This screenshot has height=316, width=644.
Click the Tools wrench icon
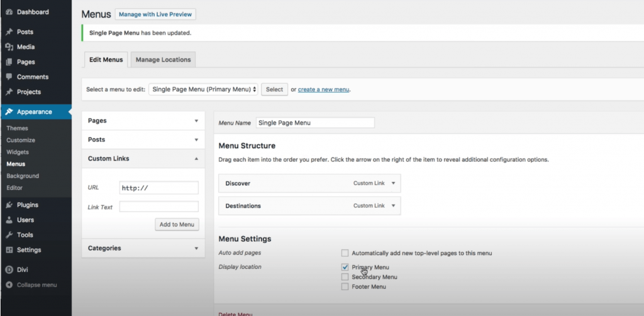click(9, 235)
